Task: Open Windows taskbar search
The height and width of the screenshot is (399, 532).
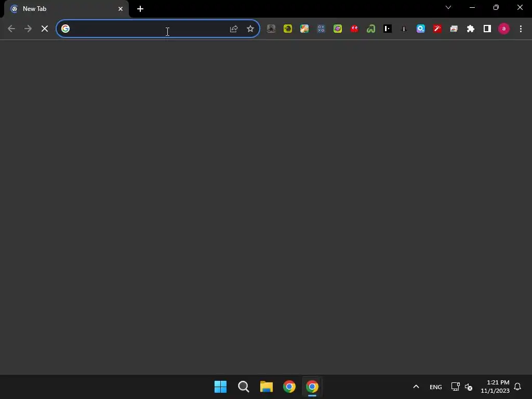Action: pyautogui.click(x=244, y=387)
